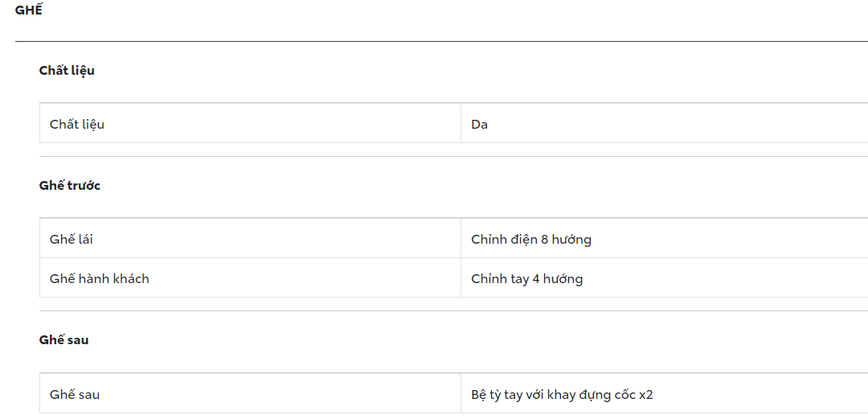Image resolution: width=868 pixels, height=419 pixels.
Task: Select the Da material value
Action: [x=480, y=125]
